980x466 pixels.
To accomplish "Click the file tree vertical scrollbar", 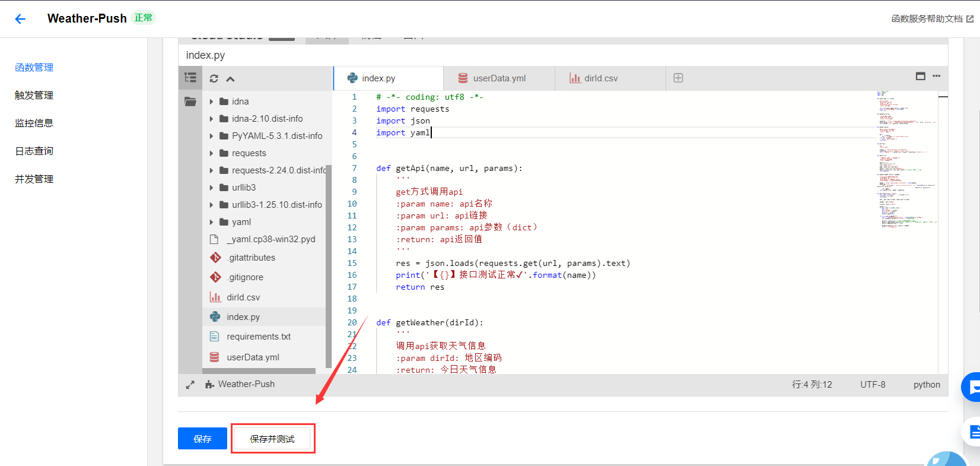I will coord(329,267).
